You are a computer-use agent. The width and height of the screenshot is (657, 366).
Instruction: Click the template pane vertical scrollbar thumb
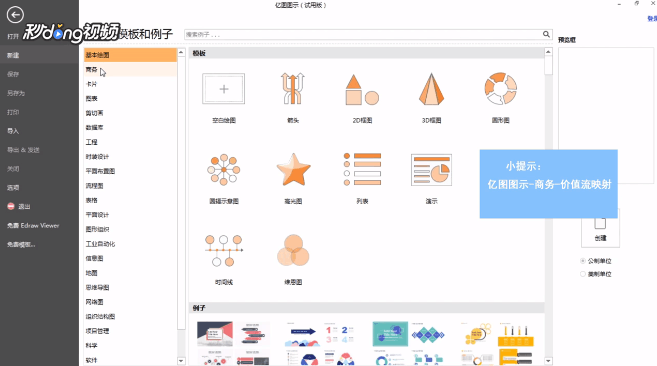548,65
